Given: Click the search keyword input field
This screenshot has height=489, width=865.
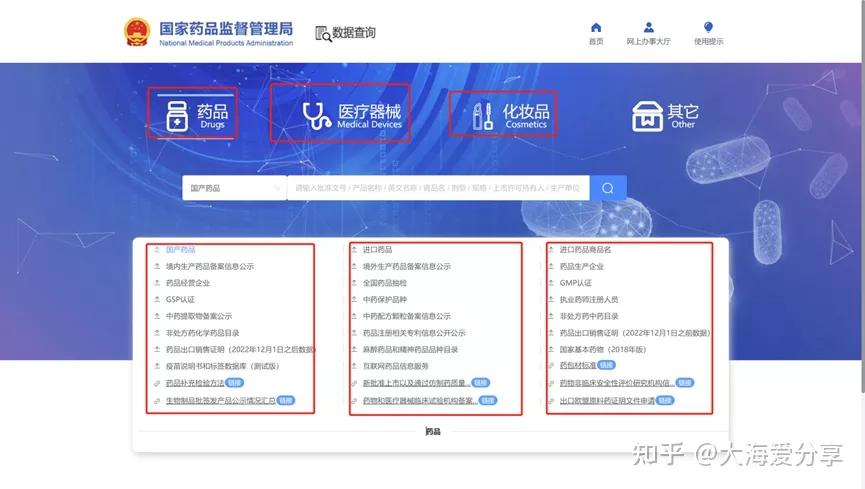Looking at the screenshot, I should (x=438, y=188).
